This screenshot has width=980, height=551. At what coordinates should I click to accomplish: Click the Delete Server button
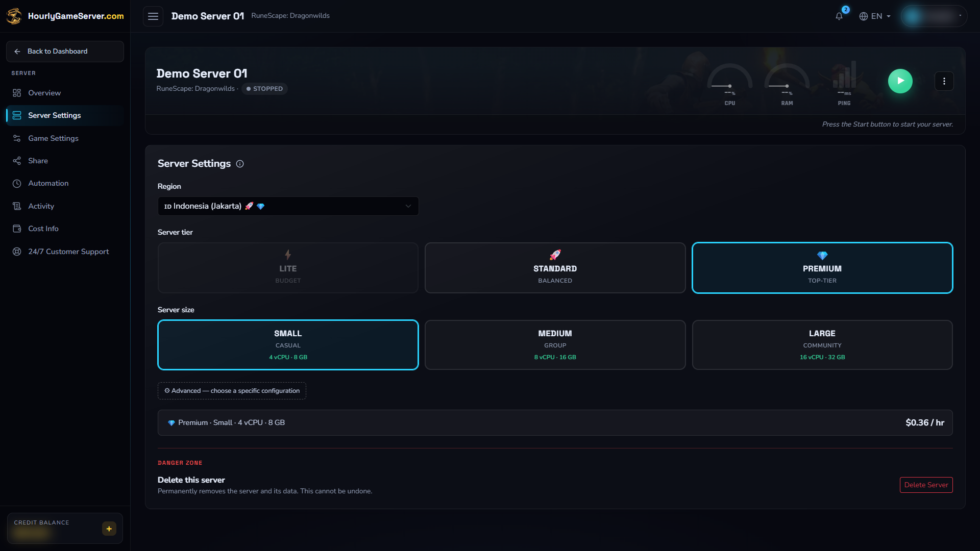[926, 485]
